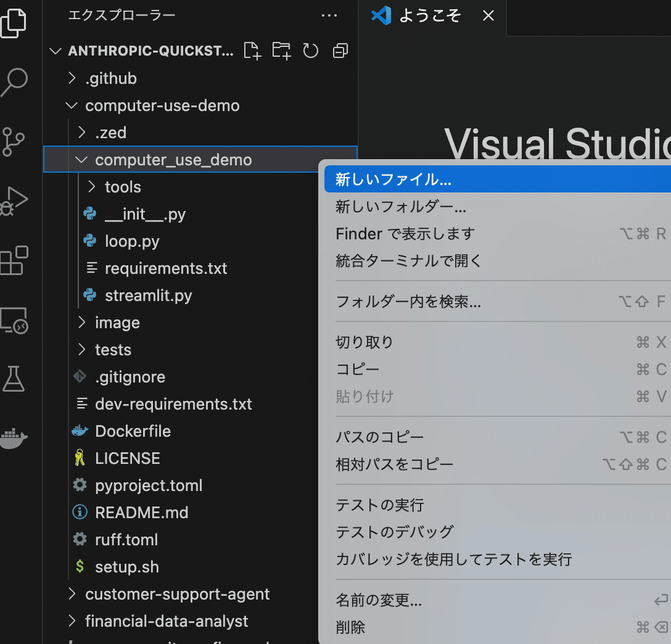This screenshot has width=671, height=644.
Task: Click the Python icon beside streamlit.py
Action: pyautogui.click(x=90, y=295)
